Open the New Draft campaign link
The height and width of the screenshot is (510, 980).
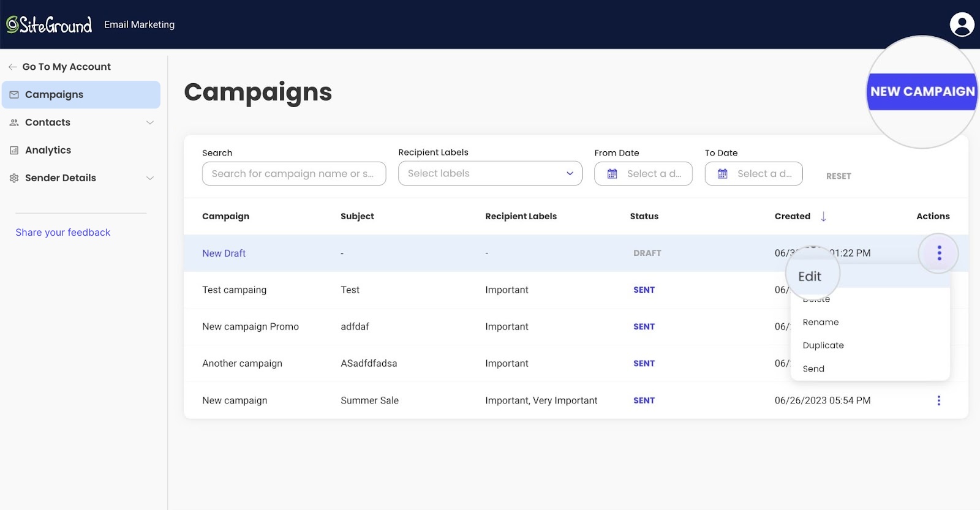[224, 253]
